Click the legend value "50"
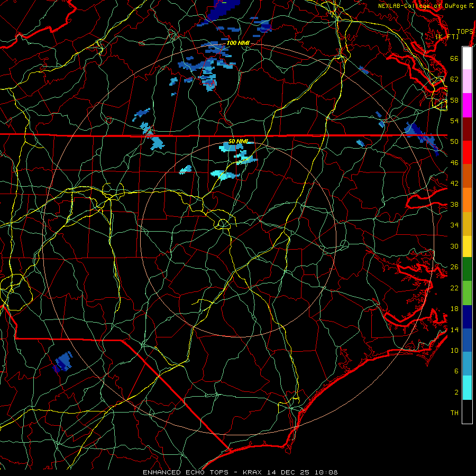This screenshot has width=476, height=476. [454, 142]
